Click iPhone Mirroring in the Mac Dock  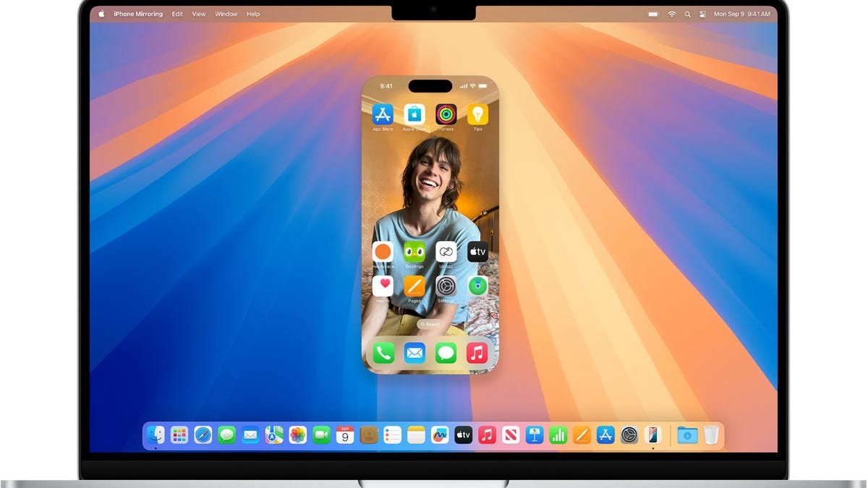652,435
